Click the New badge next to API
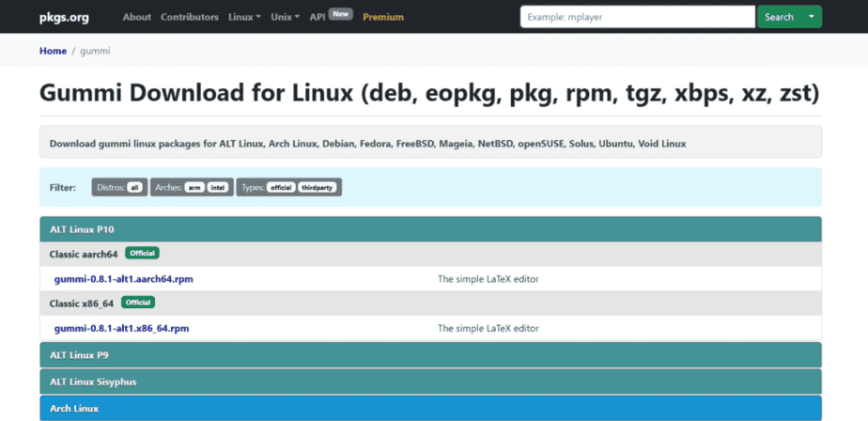Viewport: 868px width, 421px height. (340, 14)
